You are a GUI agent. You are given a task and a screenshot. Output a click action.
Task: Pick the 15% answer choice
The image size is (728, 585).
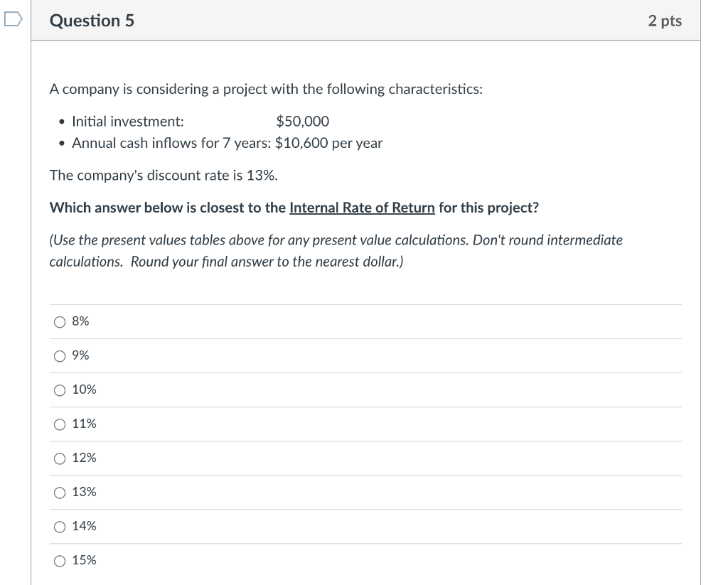tap(60, 561)
